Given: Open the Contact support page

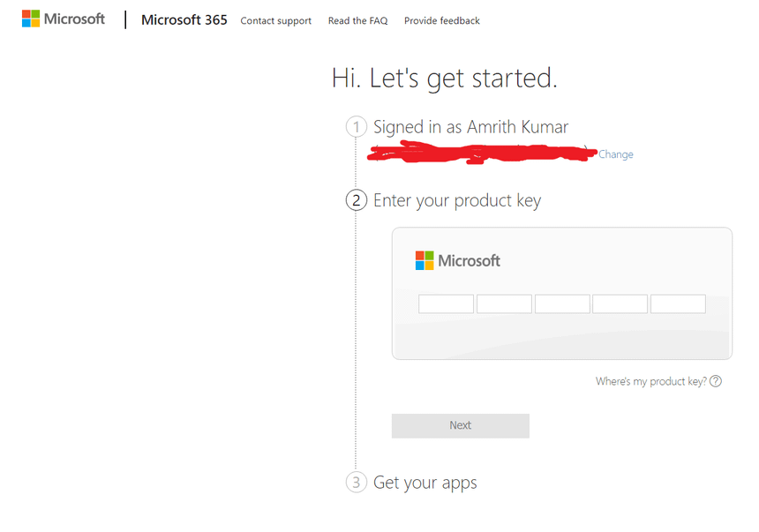Looking at the screenshot, I should click(275, 20).
